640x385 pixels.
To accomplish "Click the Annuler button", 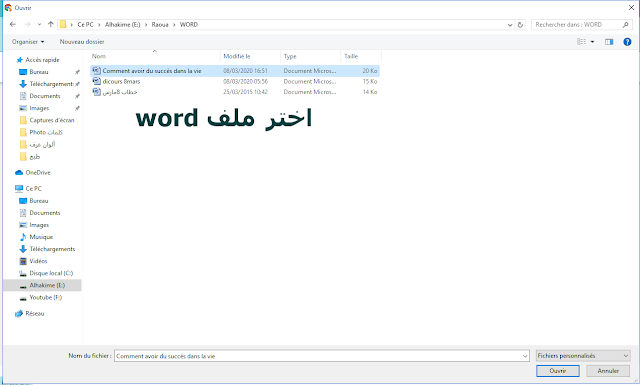I will pos(608,371).
